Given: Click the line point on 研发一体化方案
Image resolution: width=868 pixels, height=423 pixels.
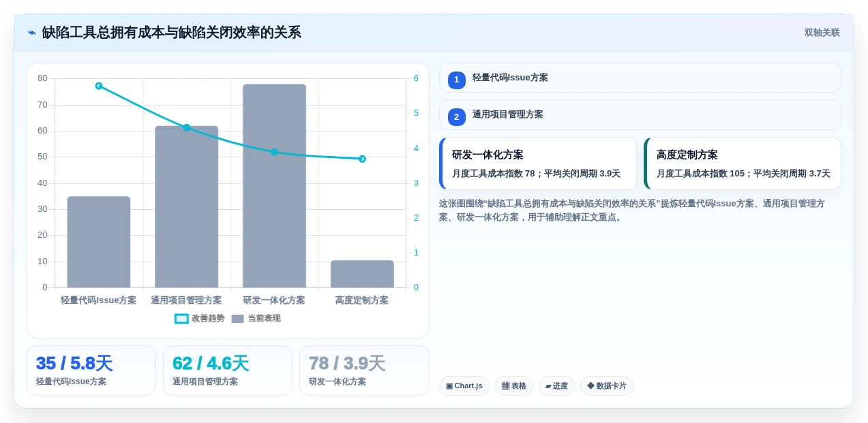Looking at the screenshot, I should click(274, 152).
